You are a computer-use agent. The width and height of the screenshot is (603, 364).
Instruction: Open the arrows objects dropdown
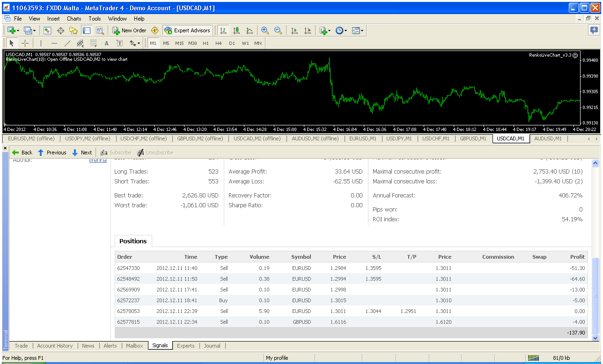135,43
